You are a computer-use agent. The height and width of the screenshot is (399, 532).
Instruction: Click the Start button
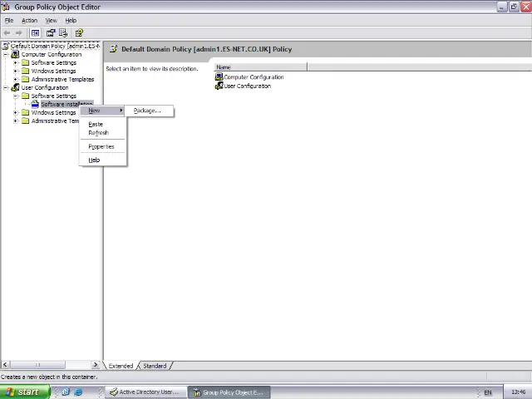click(24, 392)
